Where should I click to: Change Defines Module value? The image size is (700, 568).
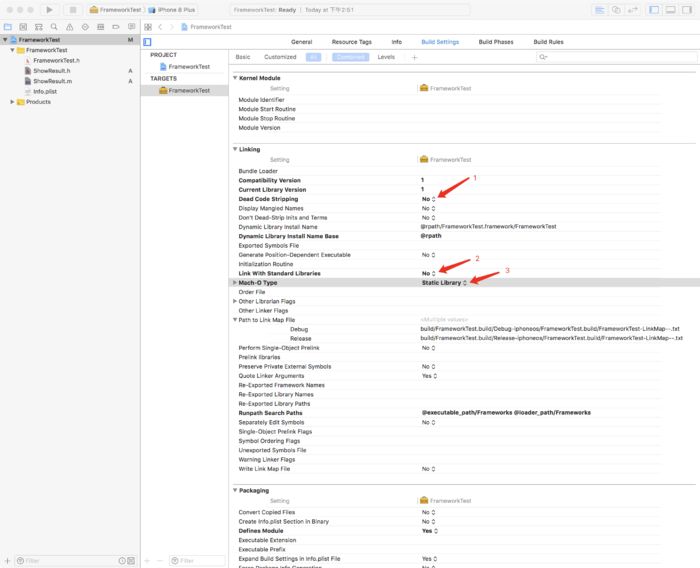click(429, 531)
